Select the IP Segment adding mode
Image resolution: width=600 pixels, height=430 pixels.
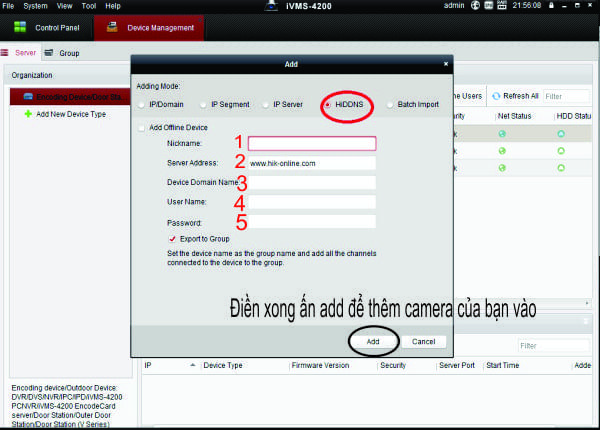pos(203,105)
